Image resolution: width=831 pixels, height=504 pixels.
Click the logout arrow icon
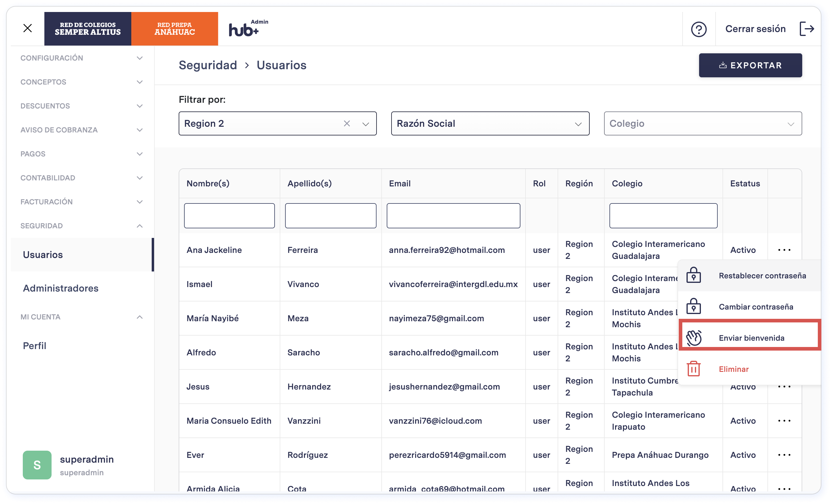[807, 29]
